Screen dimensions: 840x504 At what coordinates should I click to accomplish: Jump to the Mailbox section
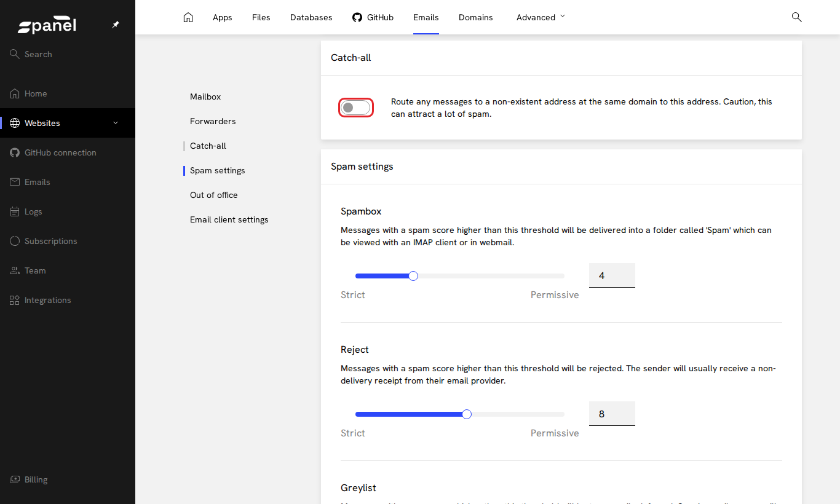click(x=205, y=96)
